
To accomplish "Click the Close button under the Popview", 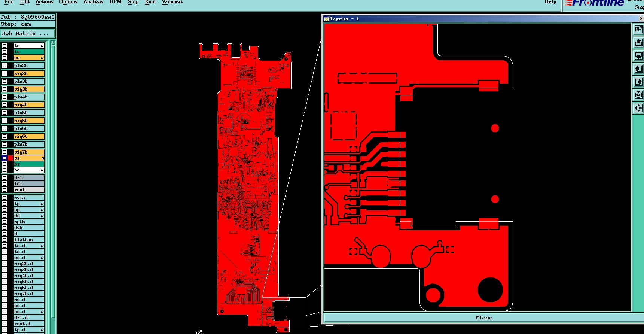I will click(484, 318).
